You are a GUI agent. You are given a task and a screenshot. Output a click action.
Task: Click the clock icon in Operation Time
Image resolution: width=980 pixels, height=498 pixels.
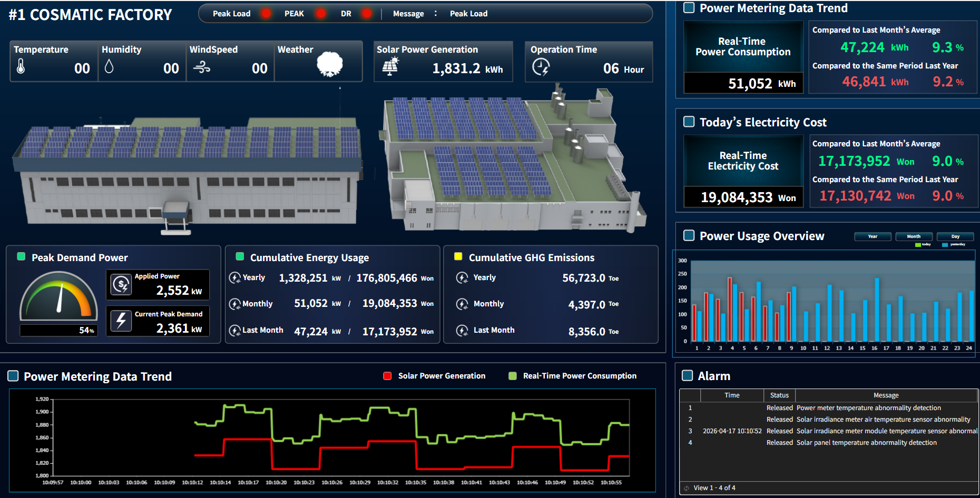[x=541, y=67]
